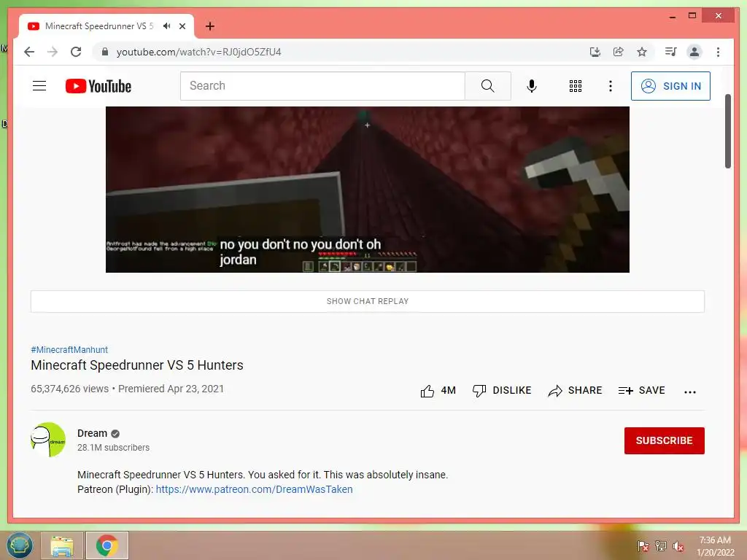Viewport: 747px width, 560px height.
Task: Open the YouTube apps grid icon
Action: (575, 86)
